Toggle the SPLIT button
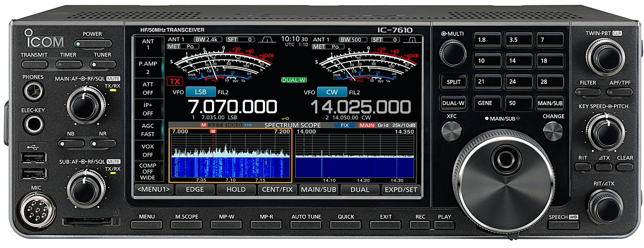 (453, 82)
